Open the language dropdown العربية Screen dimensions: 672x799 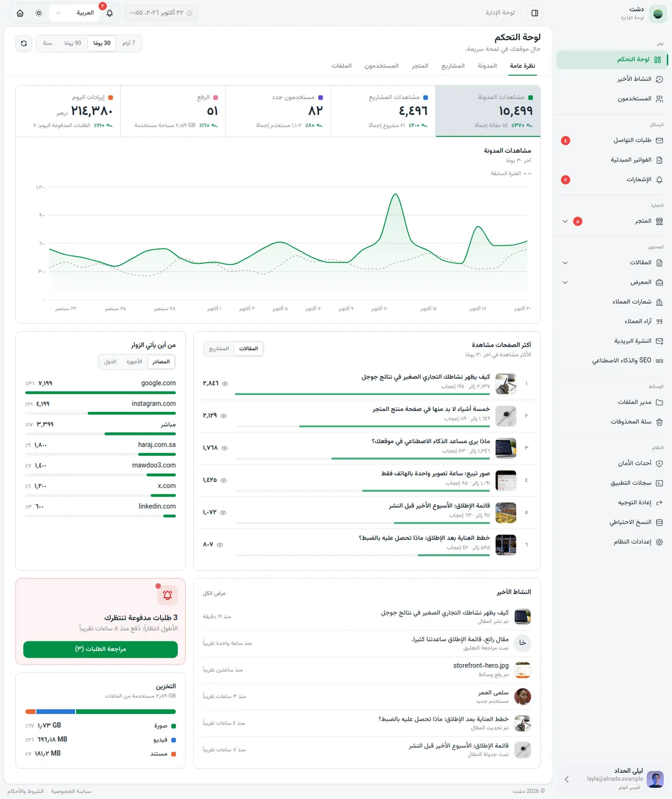[75, 13]
